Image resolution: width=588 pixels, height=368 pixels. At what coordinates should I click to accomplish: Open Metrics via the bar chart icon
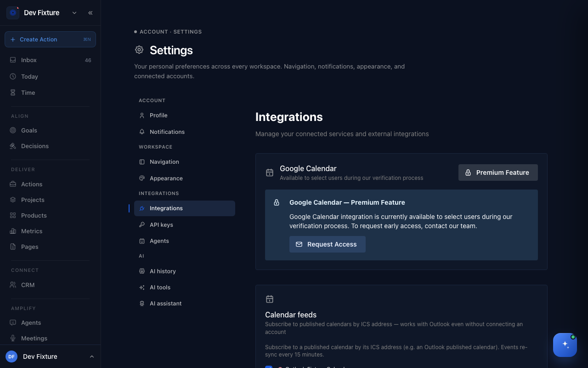(x=13, y=231)
